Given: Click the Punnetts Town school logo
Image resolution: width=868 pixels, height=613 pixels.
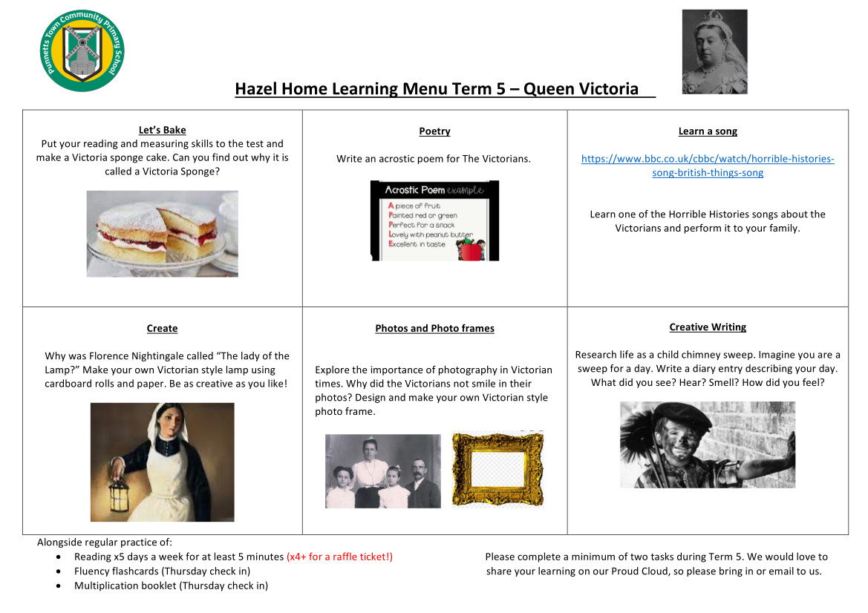Looking at the screenshot, I should (82, 51).
